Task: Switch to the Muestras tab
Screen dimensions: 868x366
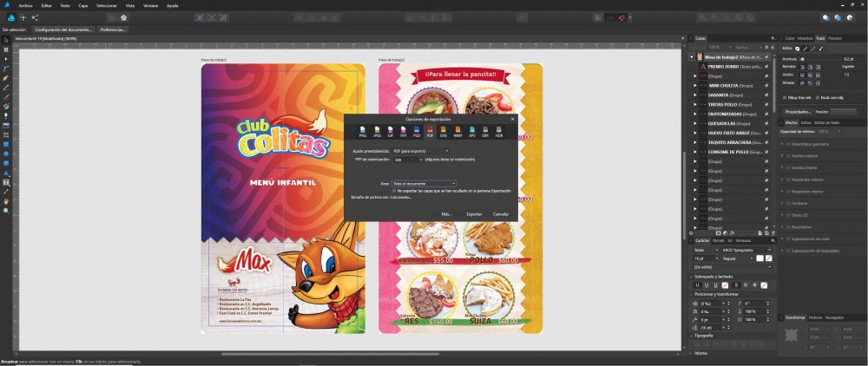Action: click(805, 38)
